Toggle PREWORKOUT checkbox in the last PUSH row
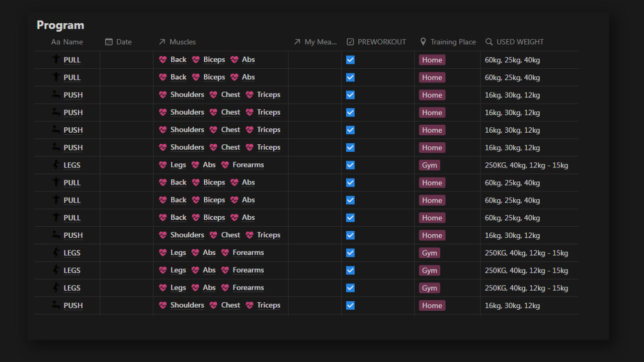This screenshot has width=644, height=362. [x=350, y=305]
